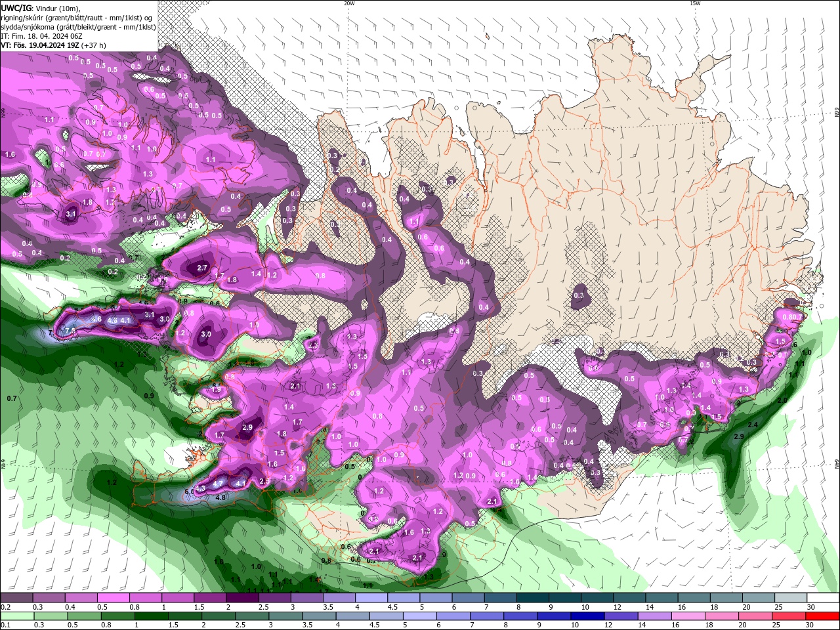Click the snow scale swatch between 6 and 7
This screenshot has width=840, height=630.
468,598
